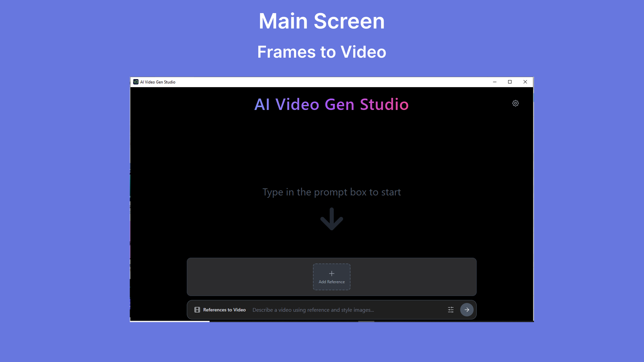Open generation options sliders icon
This screenshot has height=362, width=644.
pyautogui.click(x=451, y=310)
